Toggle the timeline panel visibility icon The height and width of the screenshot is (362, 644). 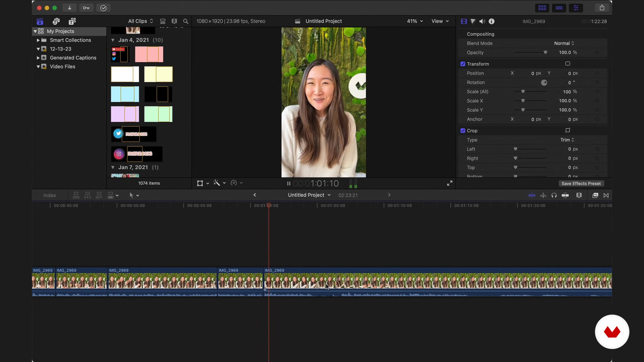559,8
